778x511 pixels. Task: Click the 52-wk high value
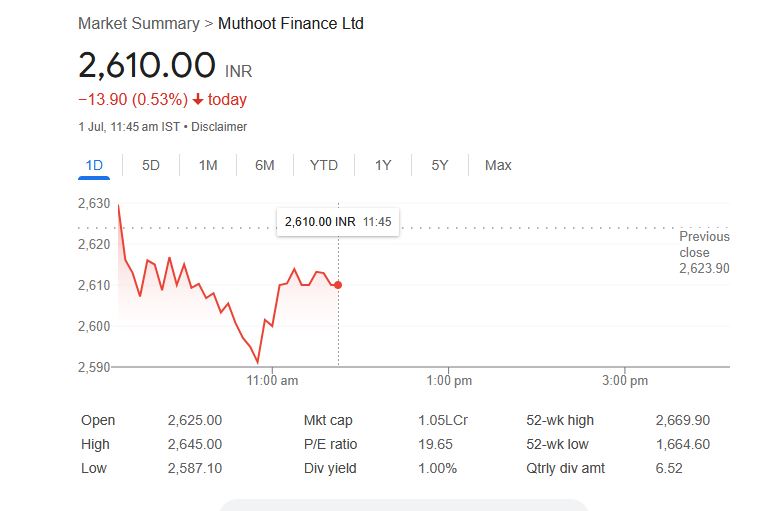pos(682,420)
